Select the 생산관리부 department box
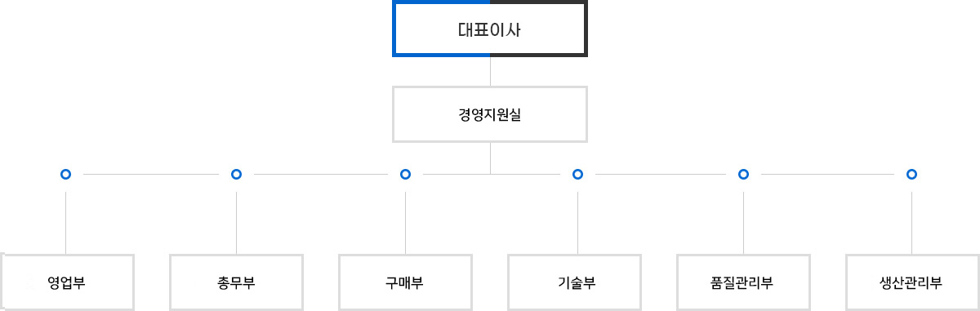Image resolution: width=980 pixels, height=311 pixels. pyautogui.click(x=912, y=282)
